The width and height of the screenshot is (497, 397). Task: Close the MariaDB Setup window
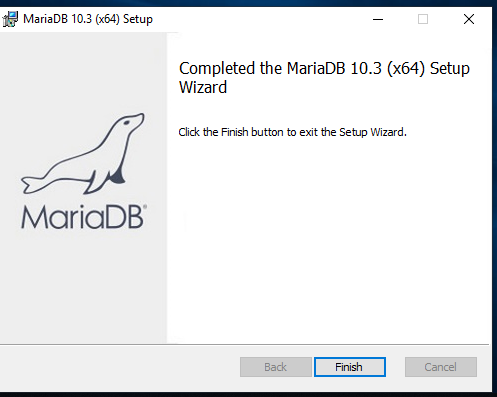(x=469, y=19)
